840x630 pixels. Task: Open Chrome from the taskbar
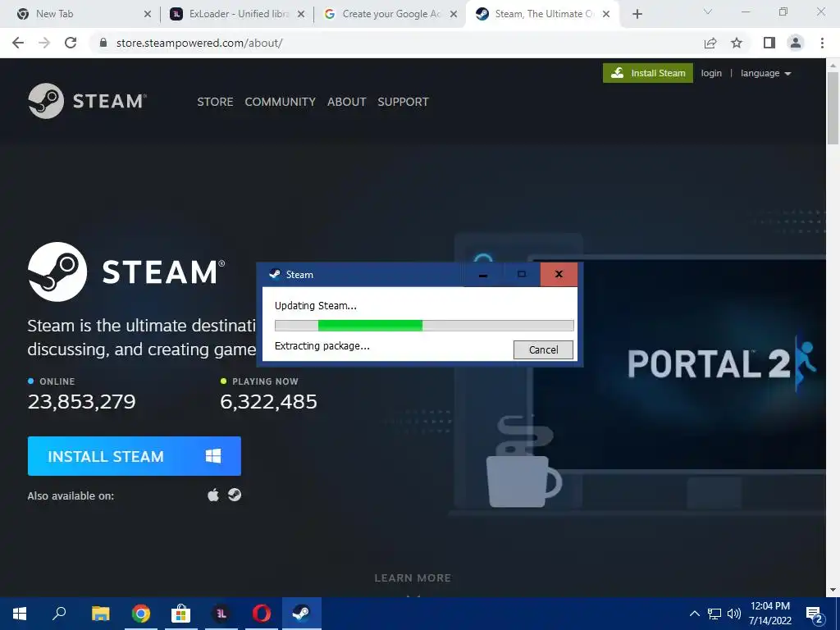pos(141,614)
